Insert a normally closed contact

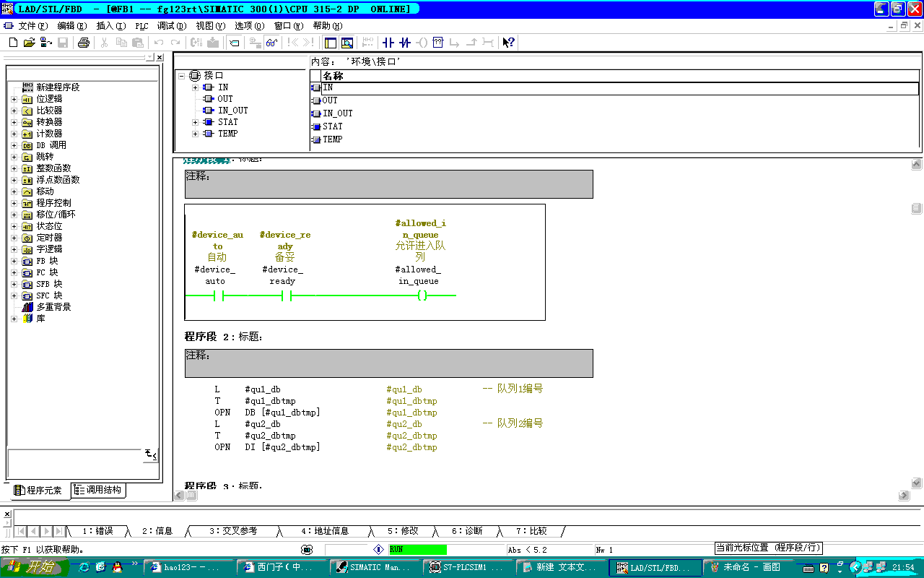pyautogui.click(x=405, y=43)
